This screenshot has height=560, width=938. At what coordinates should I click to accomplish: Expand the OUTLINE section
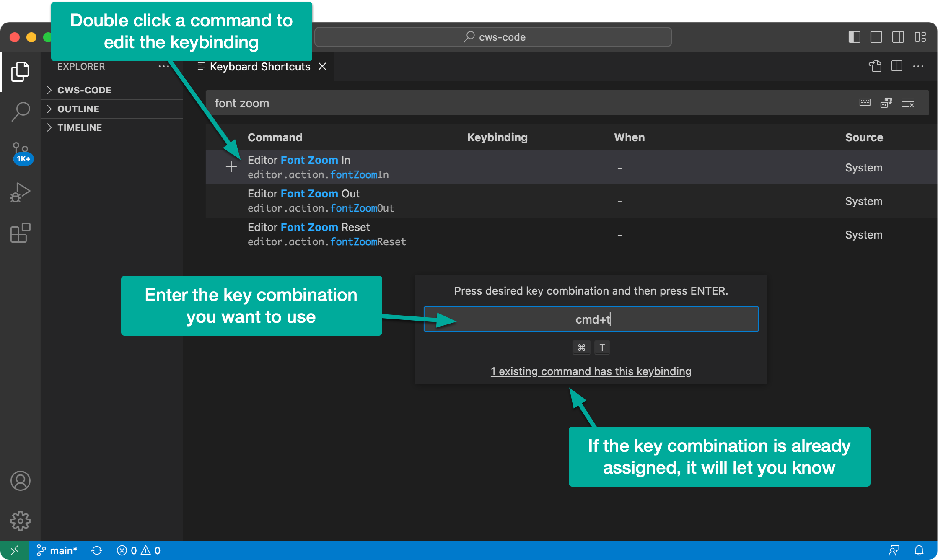pos(78,109)
